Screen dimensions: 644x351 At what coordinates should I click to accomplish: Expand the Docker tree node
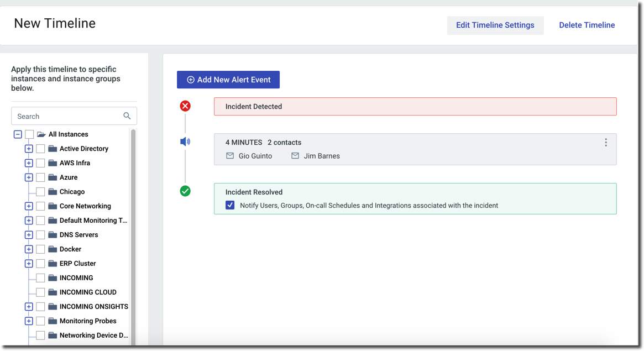click(x=28, y=249)
